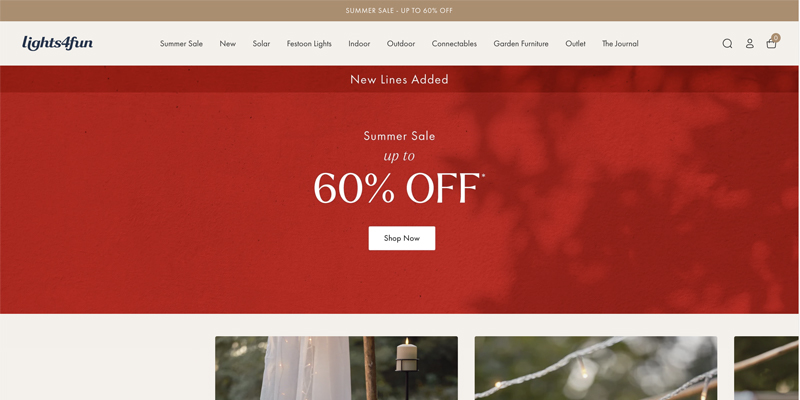Click the top Summer Sale announcement bar
Image resolution: width=800 pixels, height=400 pixels.
(399, 10)
